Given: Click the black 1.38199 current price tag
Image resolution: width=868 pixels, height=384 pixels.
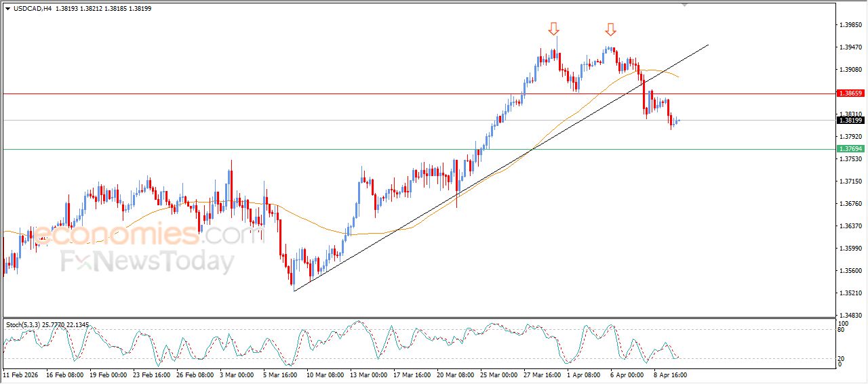Looking at the screenshot, I should tap(850, 120).
